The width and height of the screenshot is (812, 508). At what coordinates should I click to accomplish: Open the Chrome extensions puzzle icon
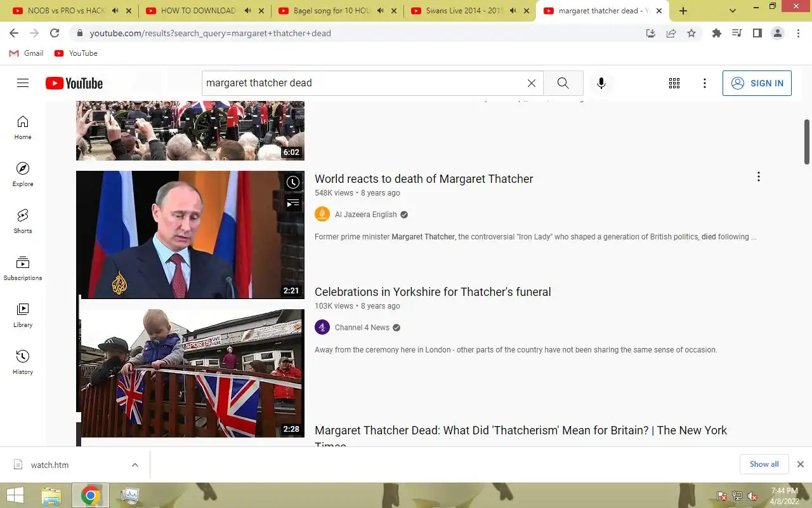coord(717,33)
